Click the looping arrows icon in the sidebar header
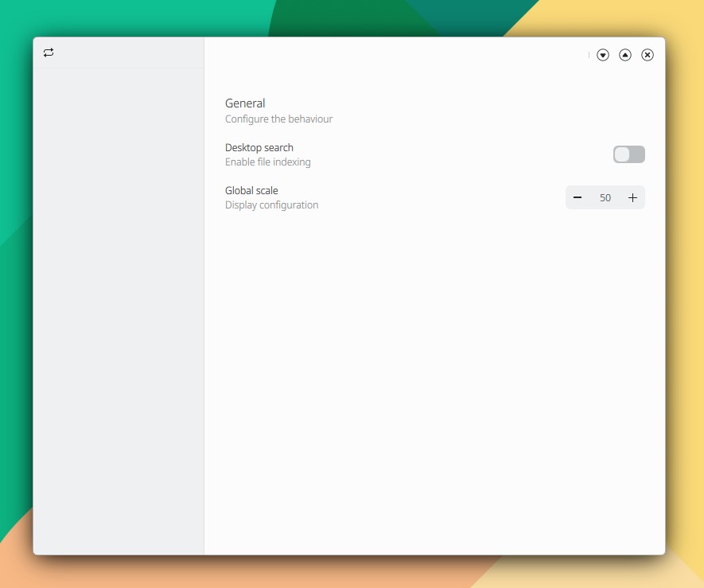This screenshot has height=588, width=704. tap(49, 53)
